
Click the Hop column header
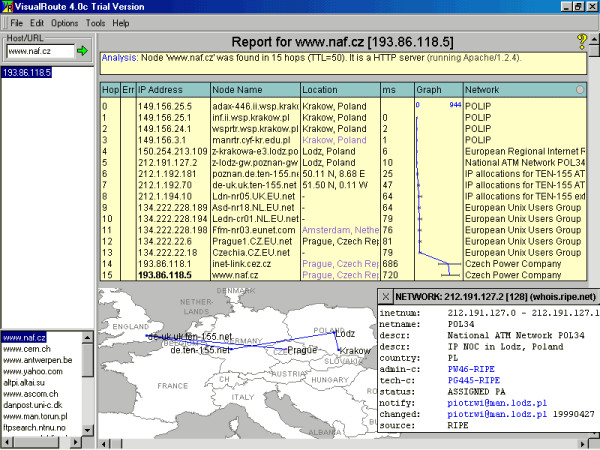click(111, 90)
